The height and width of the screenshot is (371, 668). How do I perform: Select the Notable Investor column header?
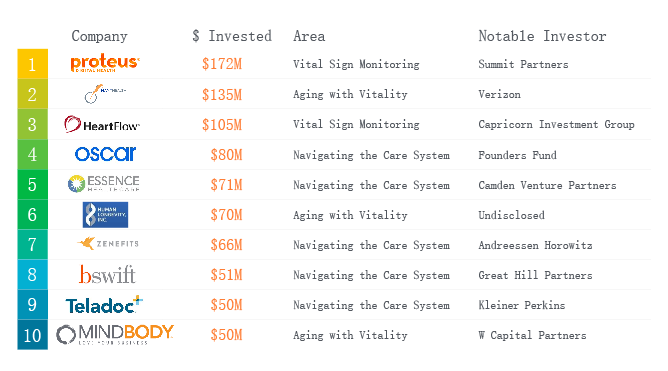tap(542, 36)
